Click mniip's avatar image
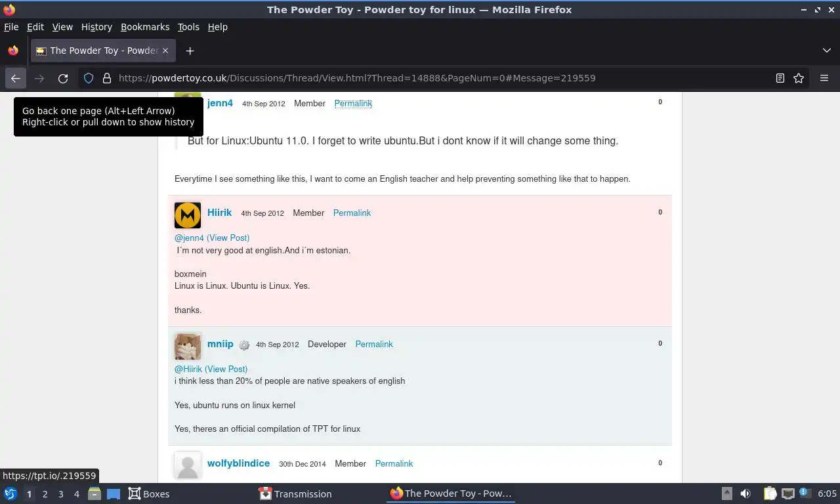The width and height of the screenshot is (840, 504). coord(188,346)
